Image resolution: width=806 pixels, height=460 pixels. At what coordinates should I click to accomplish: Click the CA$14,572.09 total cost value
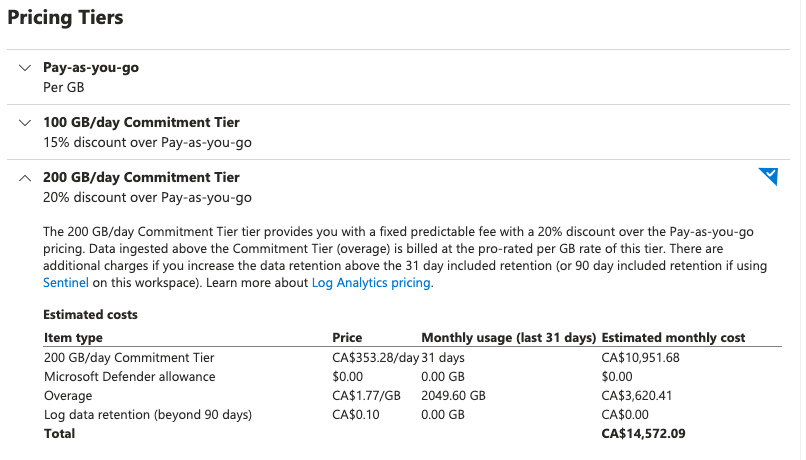pos(644,434)
